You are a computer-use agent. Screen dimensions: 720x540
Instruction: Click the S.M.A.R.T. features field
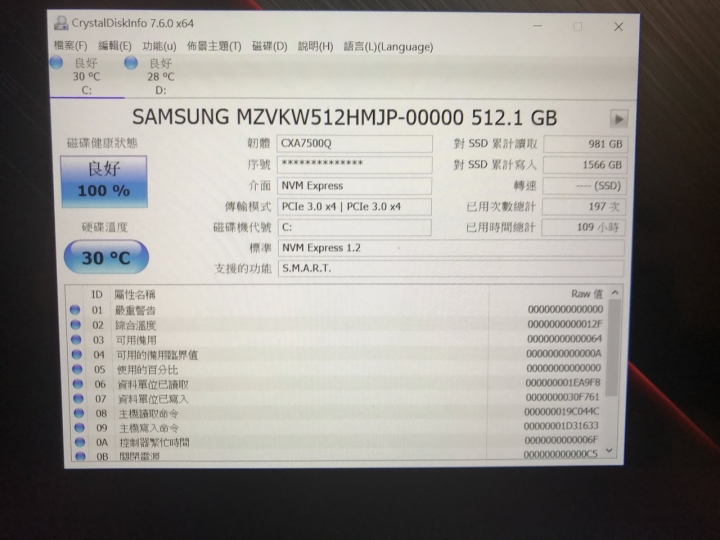451,268
